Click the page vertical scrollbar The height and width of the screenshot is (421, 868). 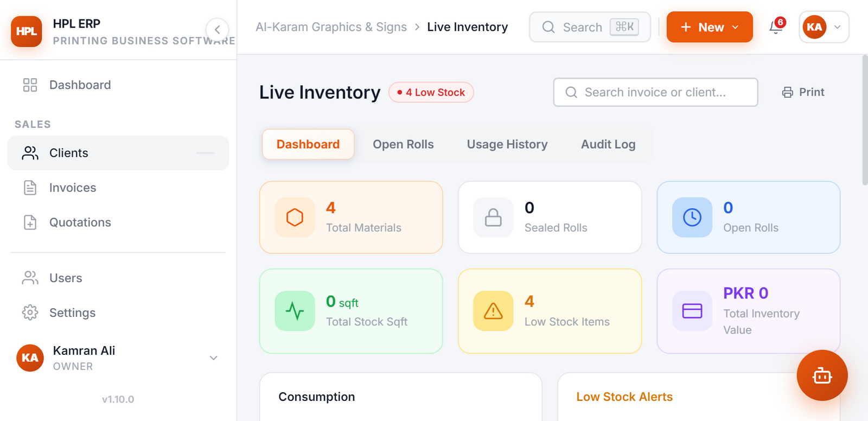(x=865, y=120)
